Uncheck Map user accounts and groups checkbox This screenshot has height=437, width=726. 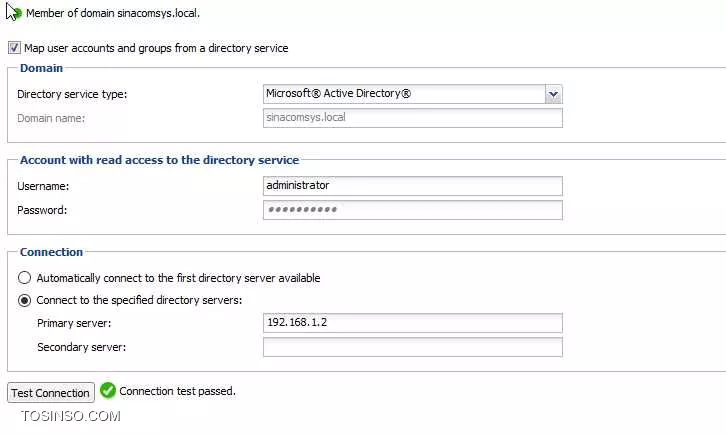[14, 48]
